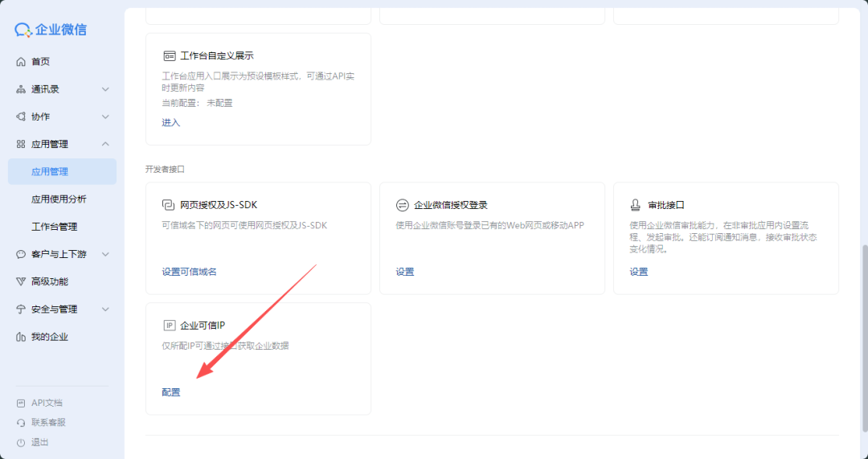The height and width of the screenshot is (459, 868).
Task: Click the 企业微信授权登录 card icon
Action: click(x=403, y=205)
